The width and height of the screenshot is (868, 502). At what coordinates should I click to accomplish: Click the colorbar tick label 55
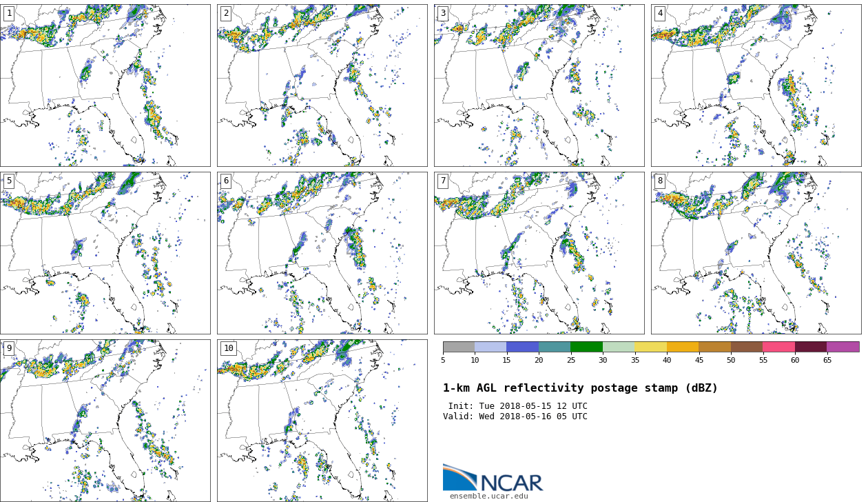pyautogui.click(x=763, y=360)
